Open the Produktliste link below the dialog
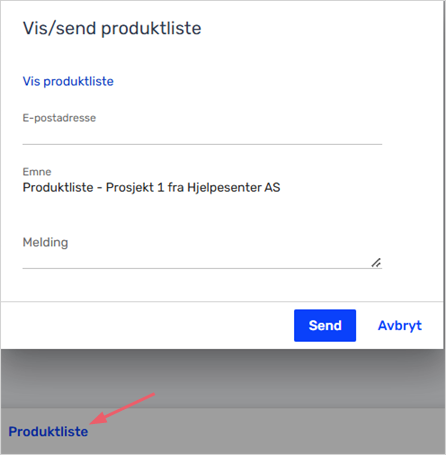This screenshot has width=446, height=455. coord(48,432)
